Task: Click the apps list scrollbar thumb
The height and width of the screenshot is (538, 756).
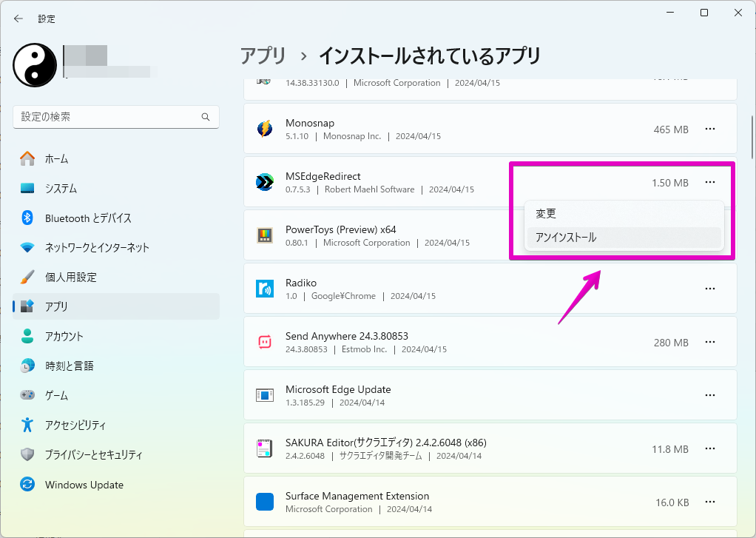Action: (752, 138)
